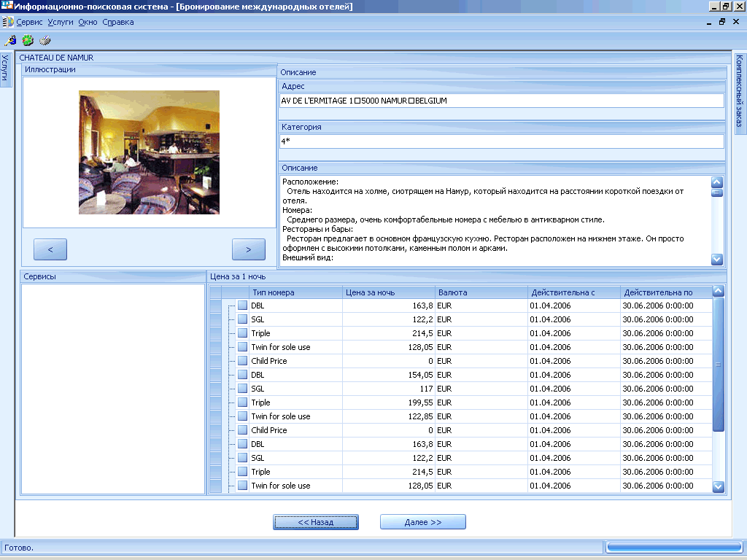Open the Сервис menu
The image size is (747, 560).
[x=29, y=22]
